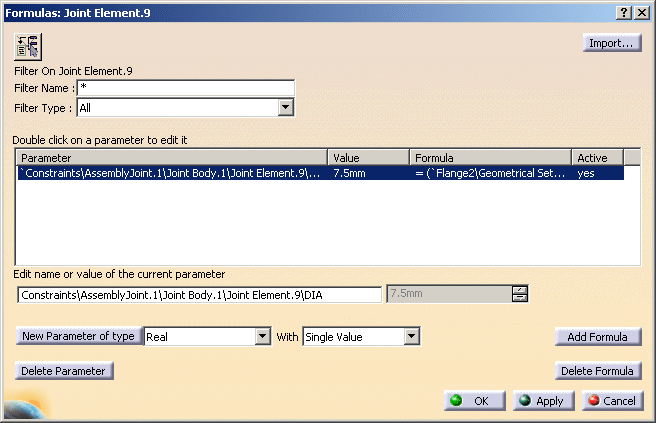Screen dimensions: 656x423
Task: Click the Formula column header
Action: [490, 158]
